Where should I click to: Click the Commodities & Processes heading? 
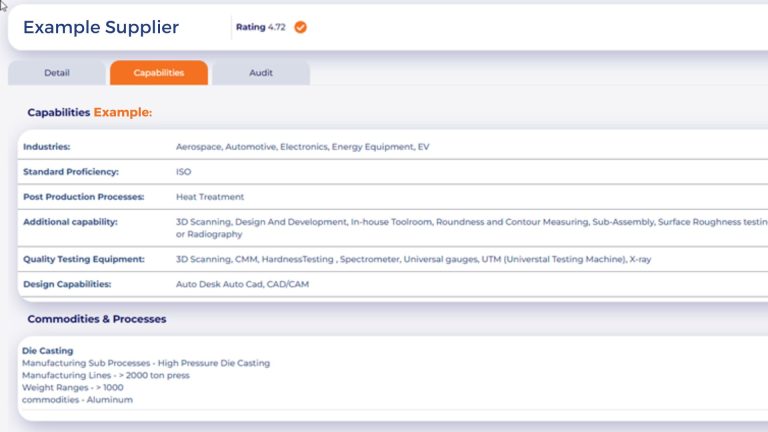pos(97,319)
